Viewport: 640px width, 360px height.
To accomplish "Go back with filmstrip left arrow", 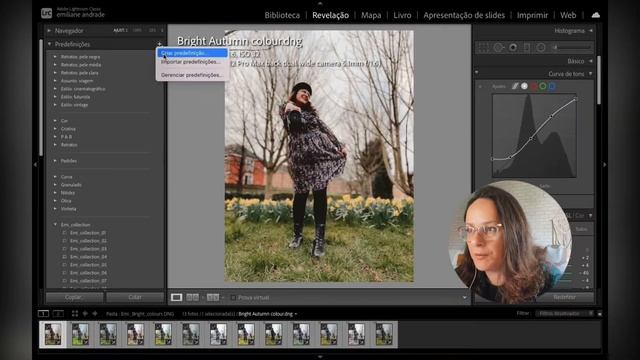I will 85,313.
